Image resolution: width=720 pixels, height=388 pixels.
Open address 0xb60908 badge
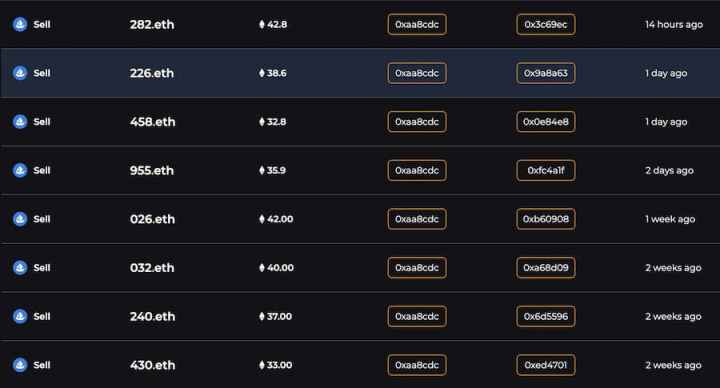546,219
